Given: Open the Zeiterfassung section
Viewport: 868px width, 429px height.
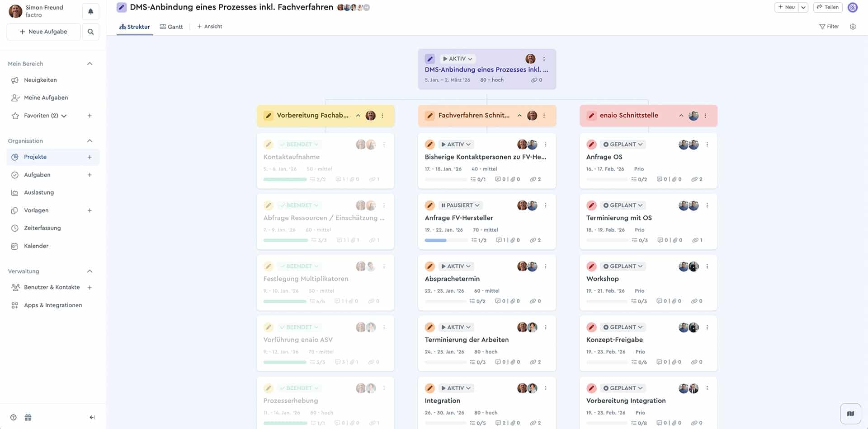Looking at the screenshot, I should 42,228.
